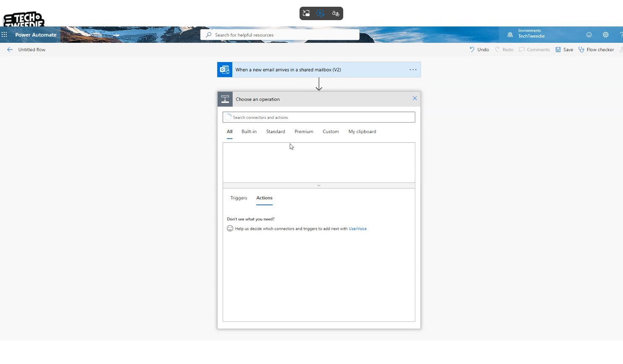623x364 pixels.
Task: Collapse the connectors list chevron
Action: point(319,185)
